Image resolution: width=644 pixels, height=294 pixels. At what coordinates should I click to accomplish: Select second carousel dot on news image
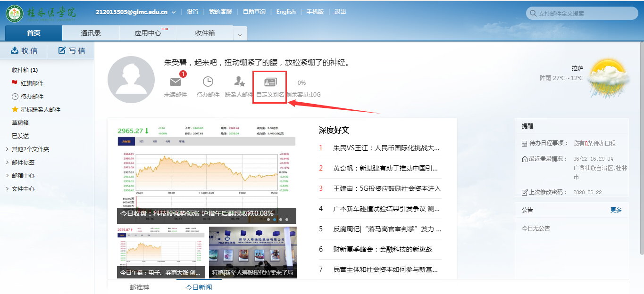coord(275,220)
